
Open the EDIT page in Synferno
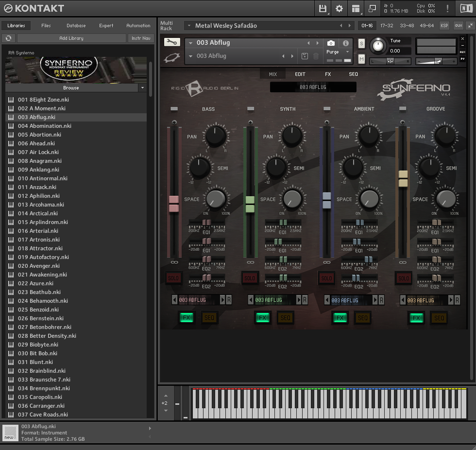(300, 74)
